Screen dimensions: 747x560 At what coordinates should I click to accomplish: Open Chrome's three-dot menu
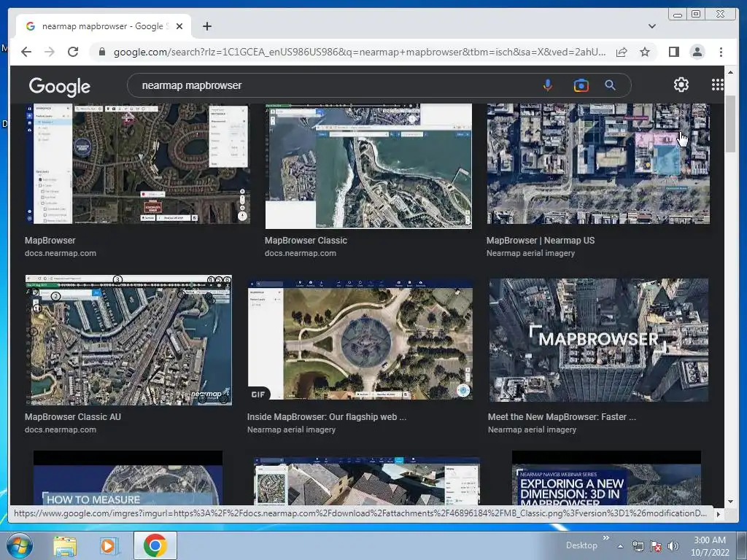coord(721,52)
